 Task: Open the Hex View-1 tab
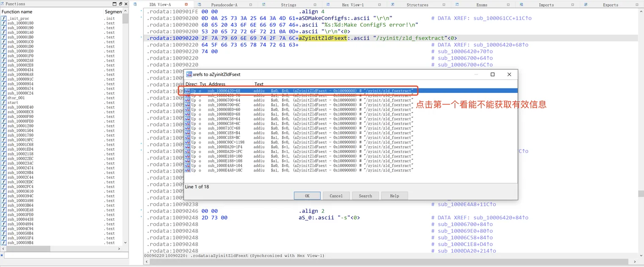point(353,5)
